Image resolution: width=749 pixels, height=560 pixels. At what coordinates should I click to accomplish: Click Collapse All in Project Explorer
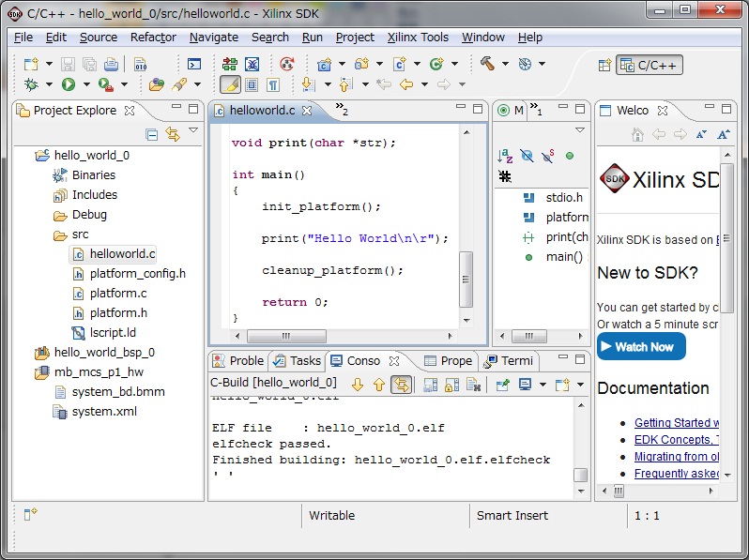pos(151,135)
